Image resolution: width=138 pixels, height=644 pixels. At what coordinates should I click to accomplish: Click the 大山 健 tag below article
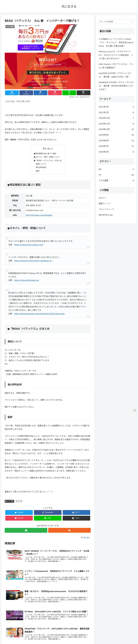click(19, 501)
